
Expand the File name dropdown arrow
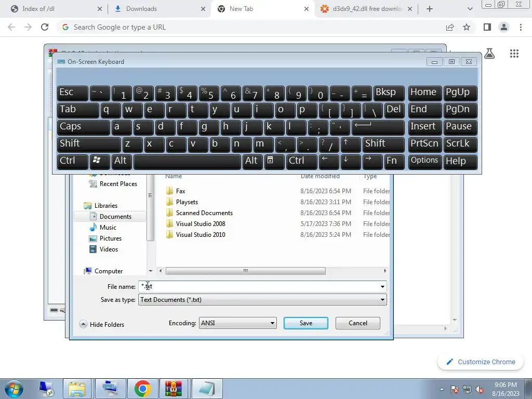382,287
